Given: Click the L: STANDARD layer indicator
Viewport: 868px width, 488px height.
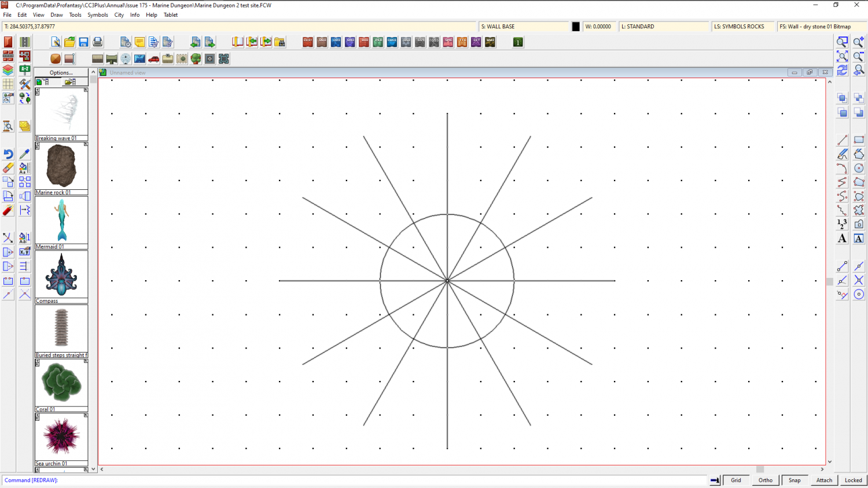Looking at the screenshot, I should pyautogui.click(x=664, y=27).
